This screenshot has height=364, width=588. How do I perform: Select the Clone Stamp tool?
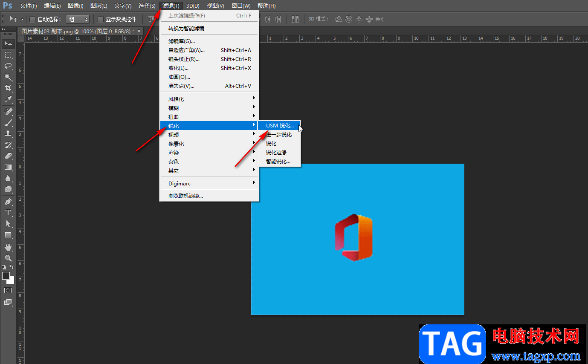pos(8,134)
